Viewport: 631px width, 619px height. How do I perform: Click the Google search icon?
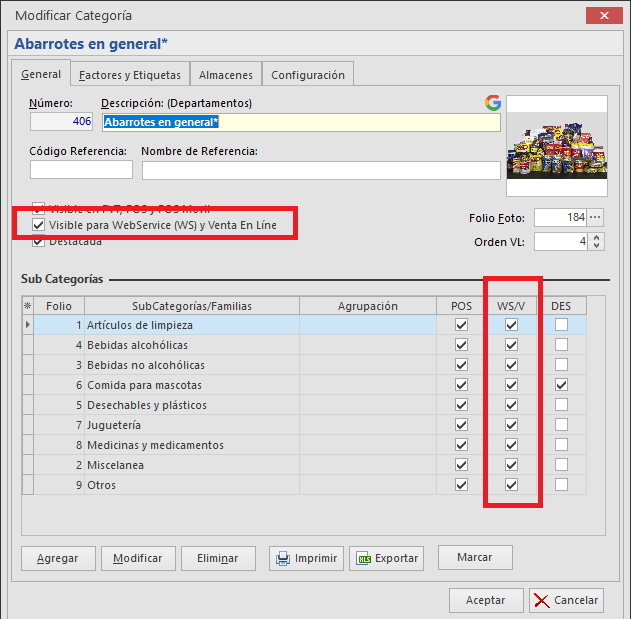click(x=492, y=102)
